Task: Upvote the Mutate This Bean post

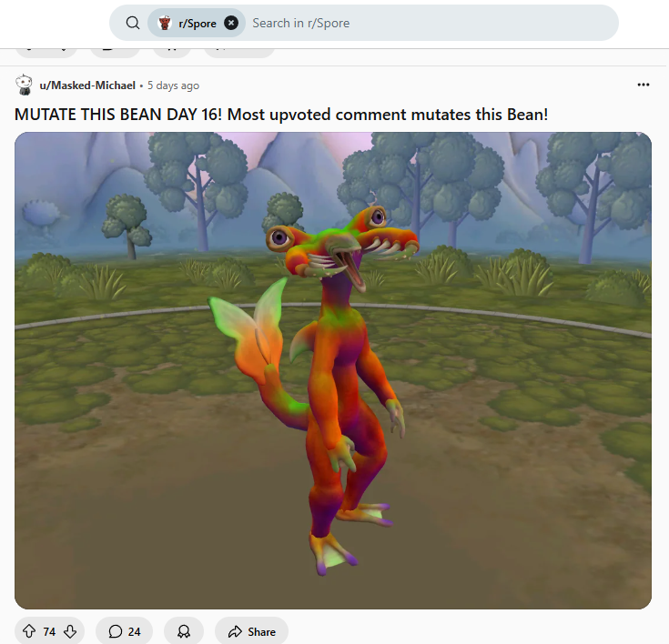Action: pyautogui.click(x=29, y=631)
